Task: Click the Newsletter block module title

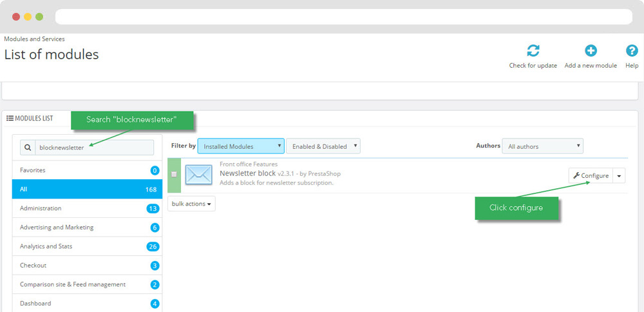Action: tap(248, 173)
